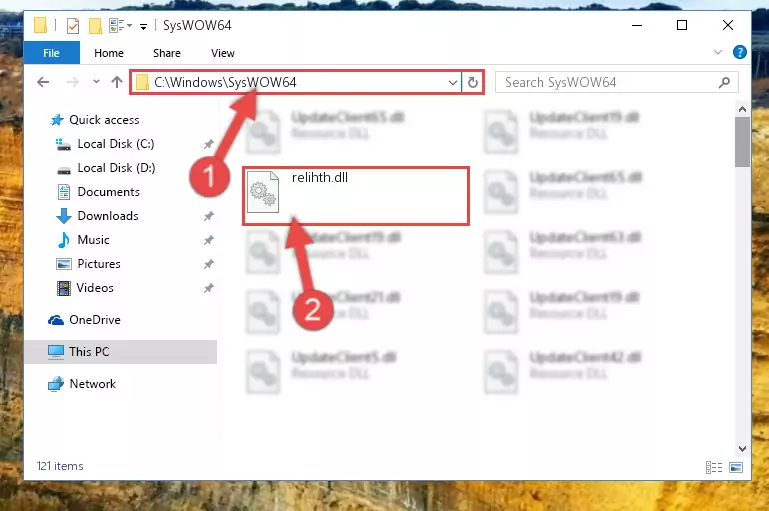Viewport: 769px width, 511px height.
Task: Maximize the SysWOW64 window
Action: (x=682, y=26)
